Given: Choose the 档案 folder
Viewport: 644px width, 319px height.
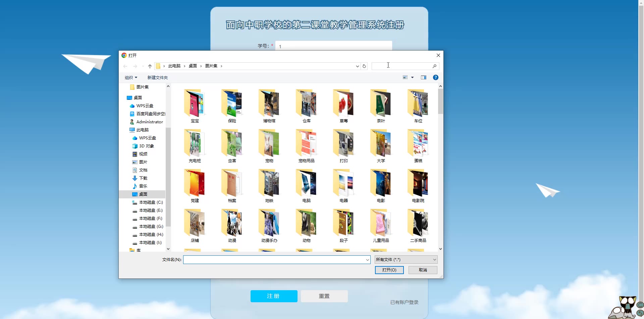Looking at the screenshot, I should (232, 186).
